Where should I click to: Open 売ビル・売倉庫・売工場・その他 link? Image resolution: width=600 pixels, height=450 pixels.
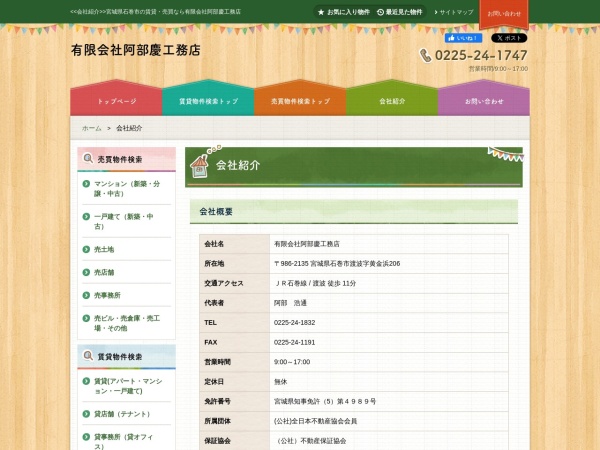(x=127, y=323)
